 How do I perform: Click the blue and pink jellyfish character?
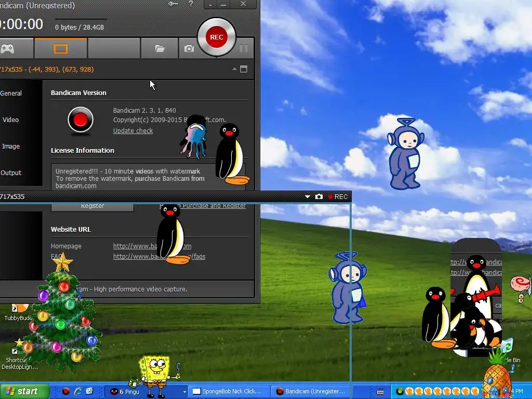(194, 137)
